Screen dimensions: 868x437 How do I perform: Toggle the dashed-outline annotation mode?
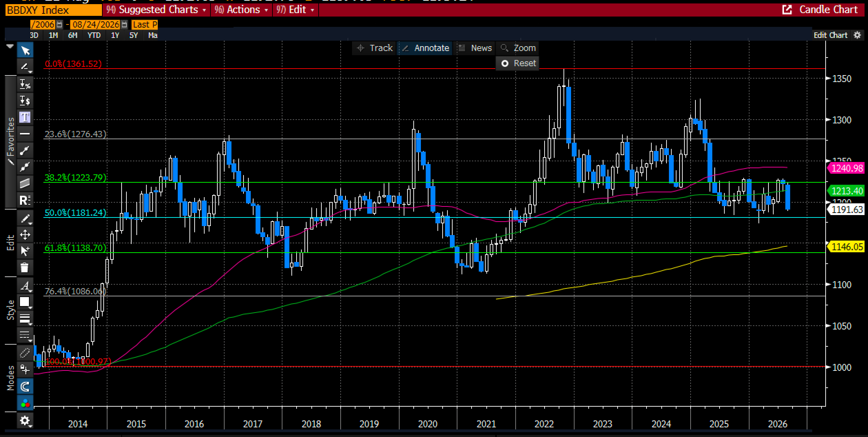click(25, 353)
